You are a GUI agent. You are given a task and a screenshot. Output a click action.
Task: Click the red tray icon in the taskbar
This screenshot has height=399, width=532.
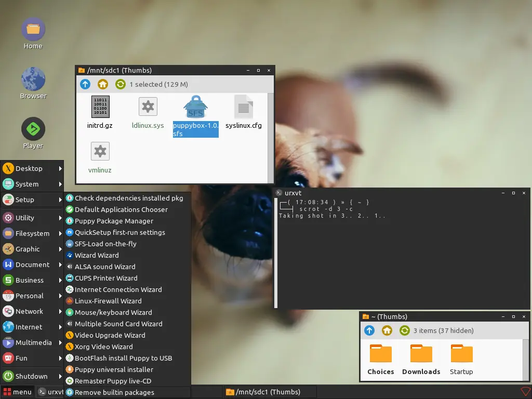pos(525,392)
